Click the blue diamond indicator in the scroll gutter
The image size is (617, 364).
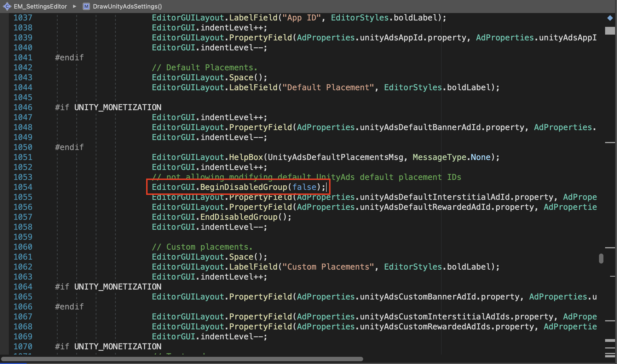pos(610,18)
